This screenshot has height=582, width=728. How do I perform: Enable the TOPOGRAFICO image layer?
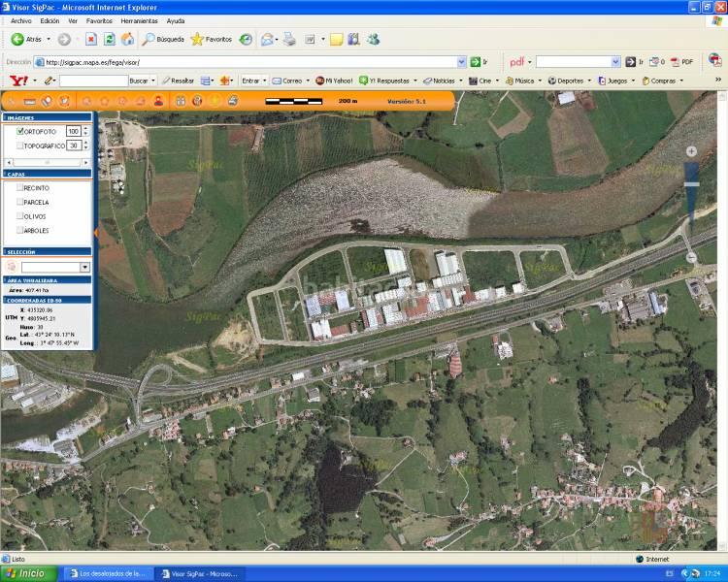click(20, 145)
